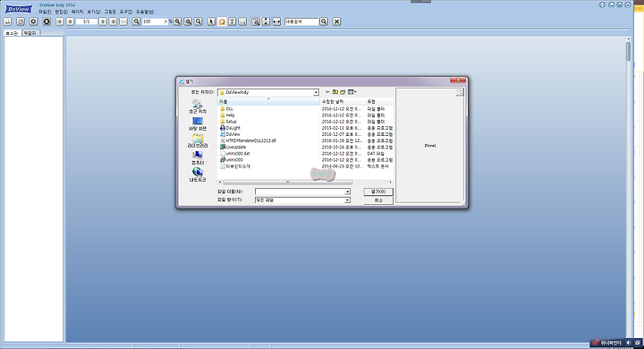
Task: Sort by the 유형 column header
Action: (x=379, y=101)
